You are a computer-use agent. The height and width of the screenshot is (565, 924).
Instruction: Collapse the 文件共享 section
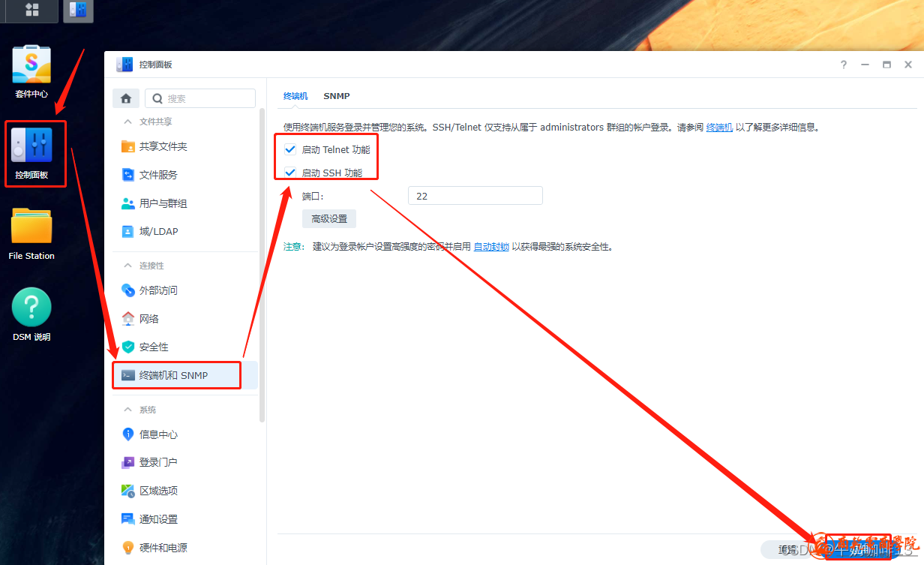tap(126, 122)
